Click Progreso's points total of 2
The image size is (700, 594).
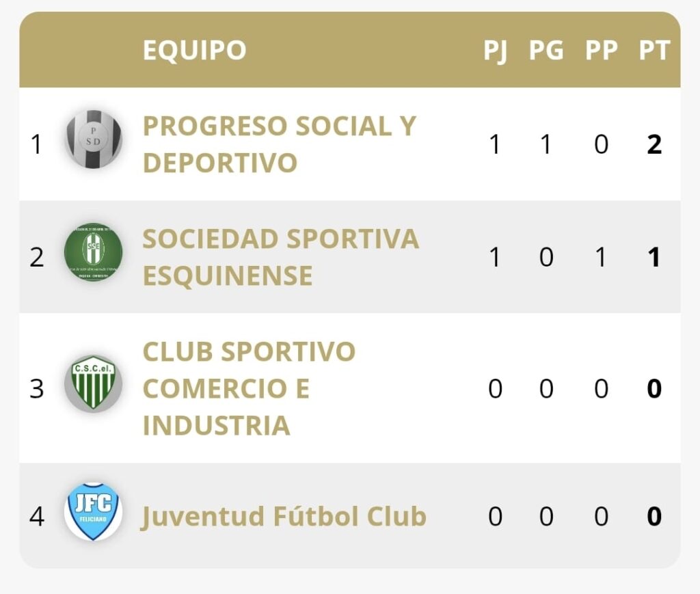[654, 145]
